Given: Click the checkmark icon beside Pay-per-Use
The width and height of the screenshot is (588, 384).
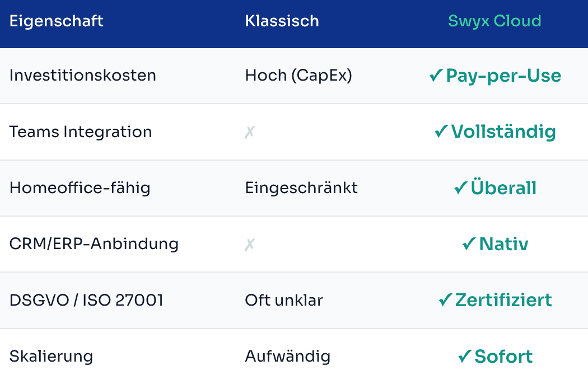Looking at the screenshot, I should click(x=436, y=76).
